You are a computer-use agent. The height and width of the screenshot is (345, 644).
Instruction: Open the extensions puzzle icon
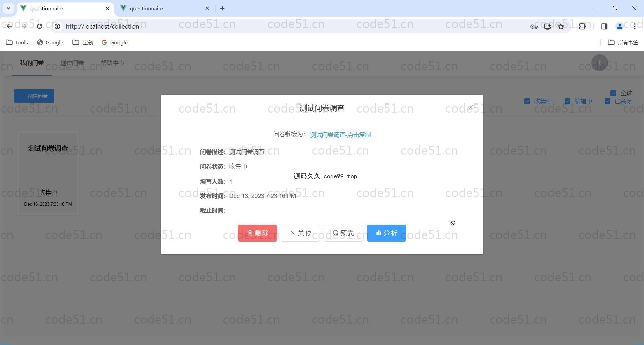click(x=582, y=26)
